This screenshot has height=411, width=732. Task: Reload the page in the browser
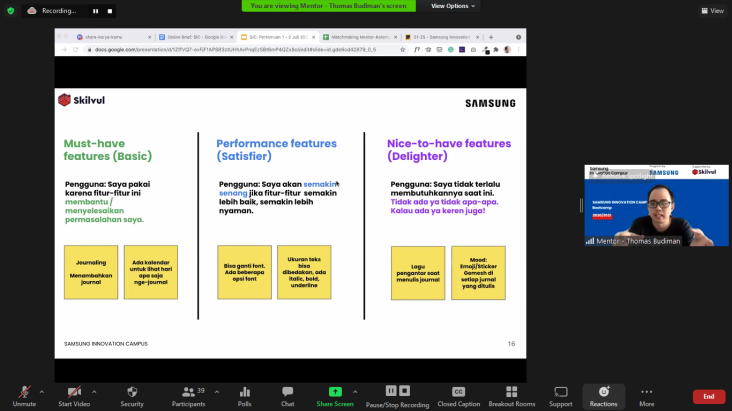[75, 50]
